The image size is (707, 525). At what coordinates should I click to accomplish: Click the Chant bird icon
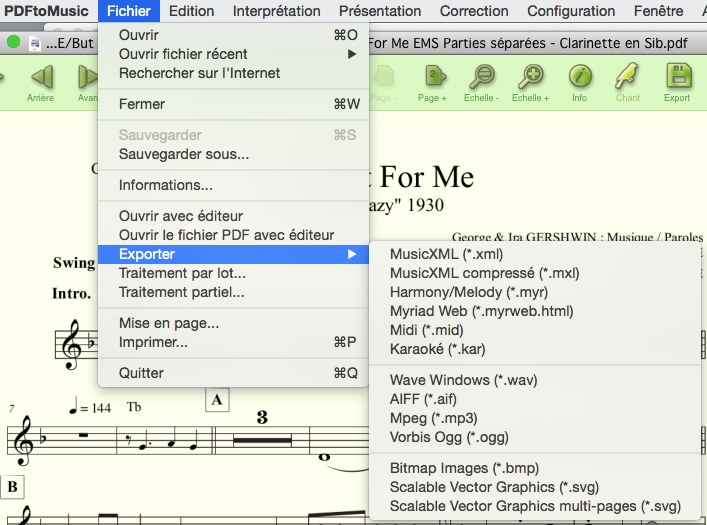628,77
